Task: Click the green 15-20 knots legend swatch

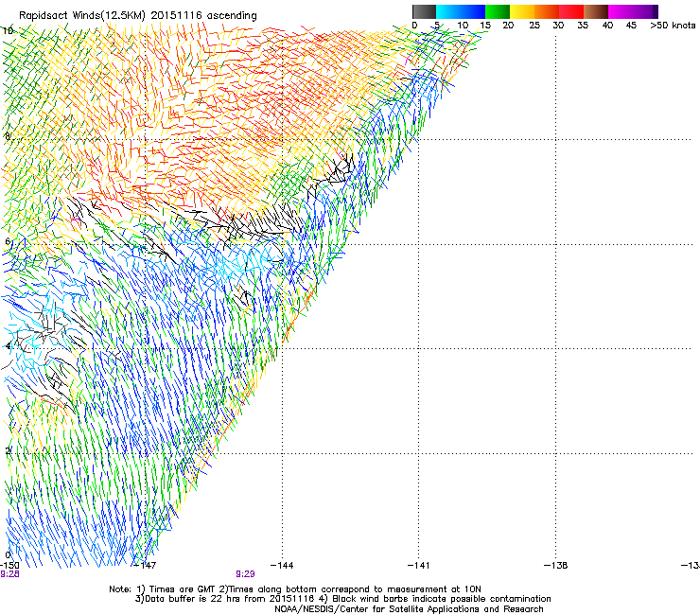Action: pos(498,11)
